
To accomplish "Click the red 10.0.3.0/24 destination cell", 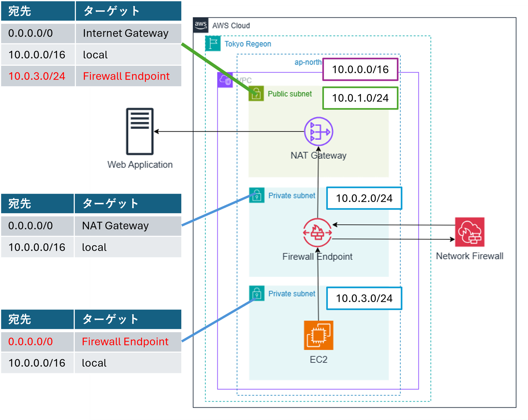I will point(37,76).
